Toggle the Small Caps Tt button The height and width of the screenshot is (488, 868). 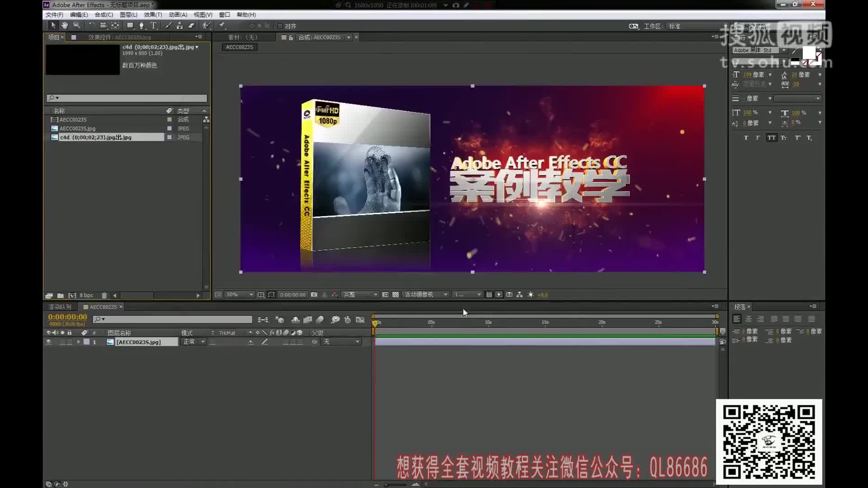783,138
